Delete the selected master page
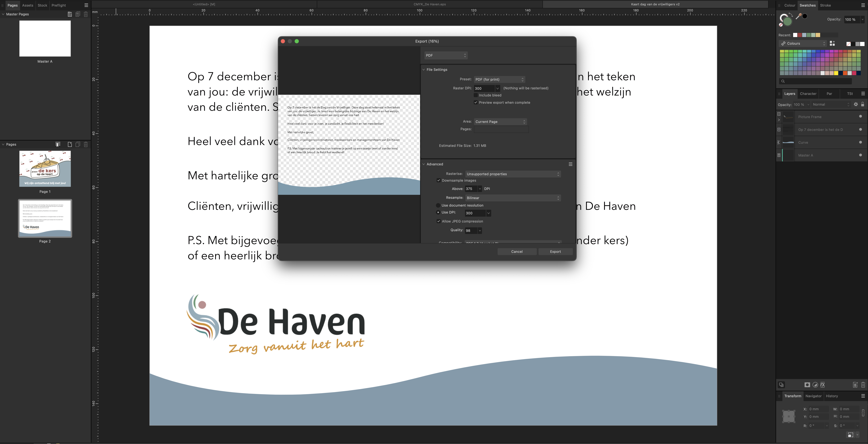This screenshot has width=868, height=444. pos(86,14)
